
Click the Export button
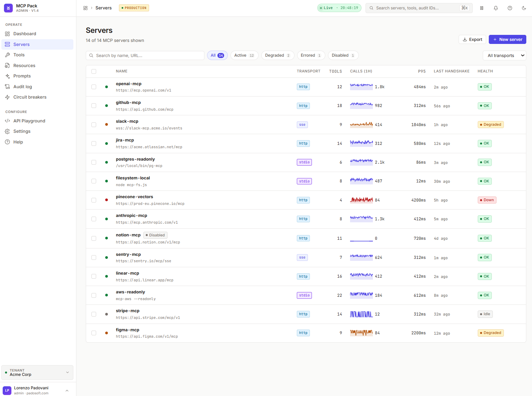click(472, 40)
